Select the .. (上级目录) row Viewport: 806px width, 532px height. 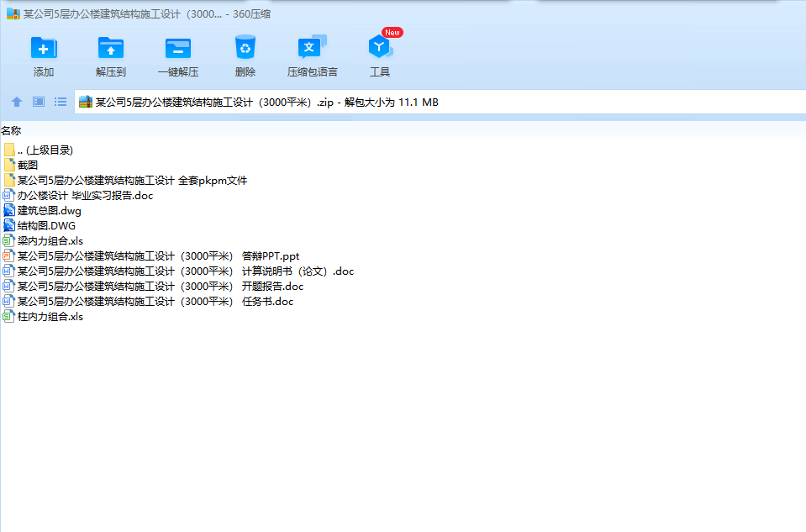coord(45,150)
